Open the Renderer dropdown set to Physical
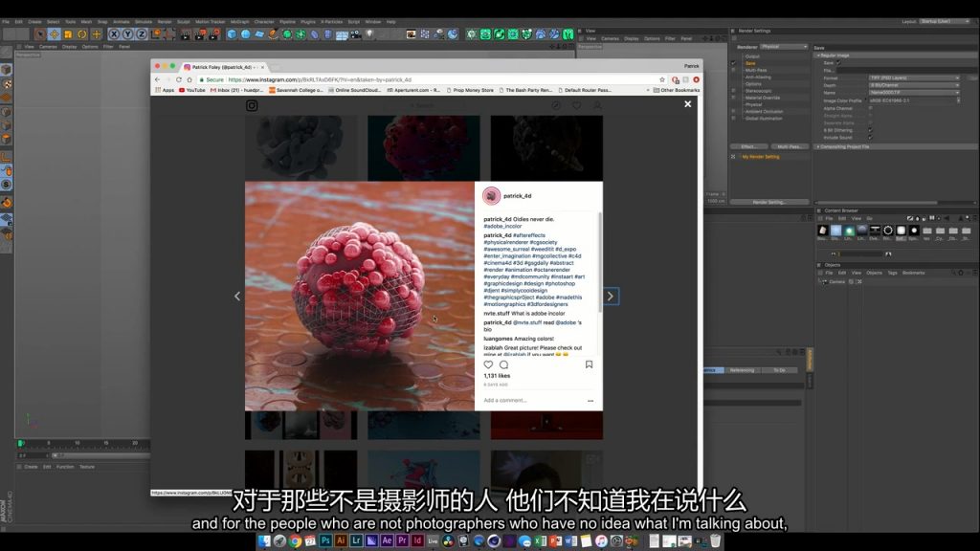The image size is (980, 551). (784, 47)
